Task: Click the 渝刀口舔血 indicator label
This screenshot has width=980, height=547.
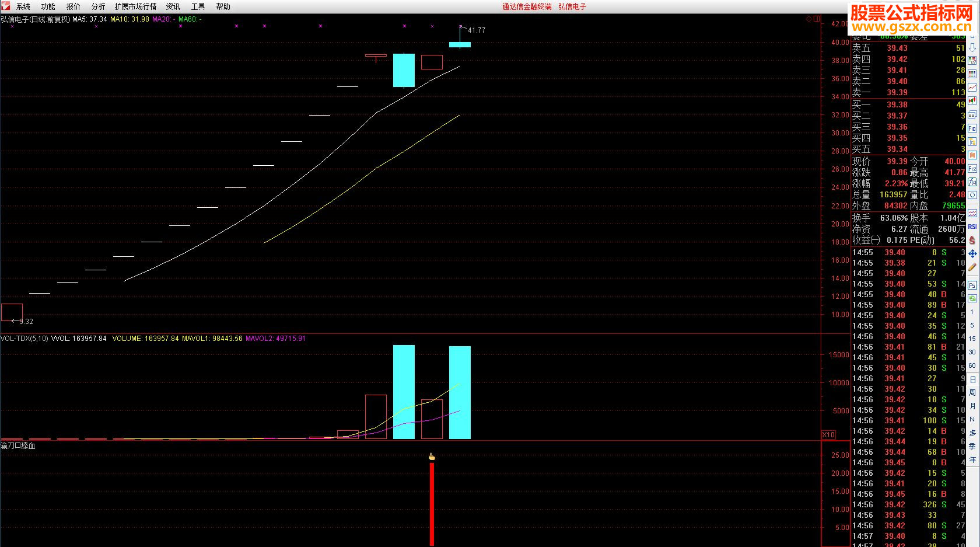Action: click(x=18, y=445)
